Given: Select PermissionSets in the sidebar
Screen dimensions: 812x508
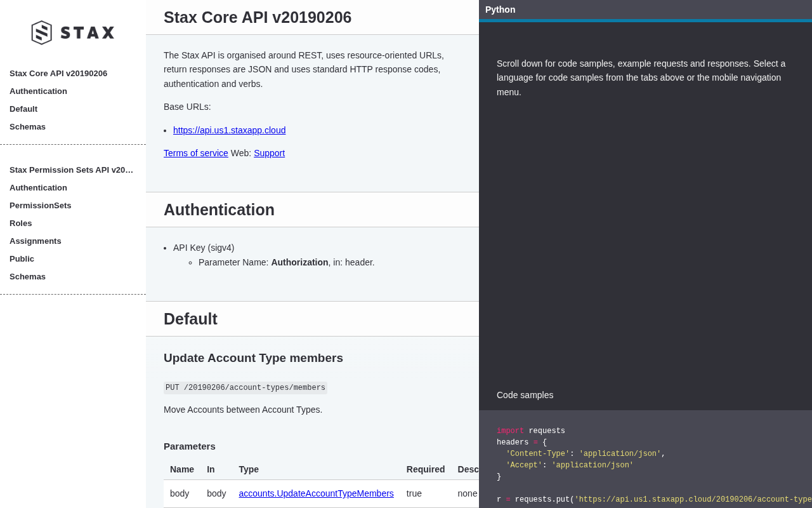Looking at the screenshot, I should click(x=41, y=206).
